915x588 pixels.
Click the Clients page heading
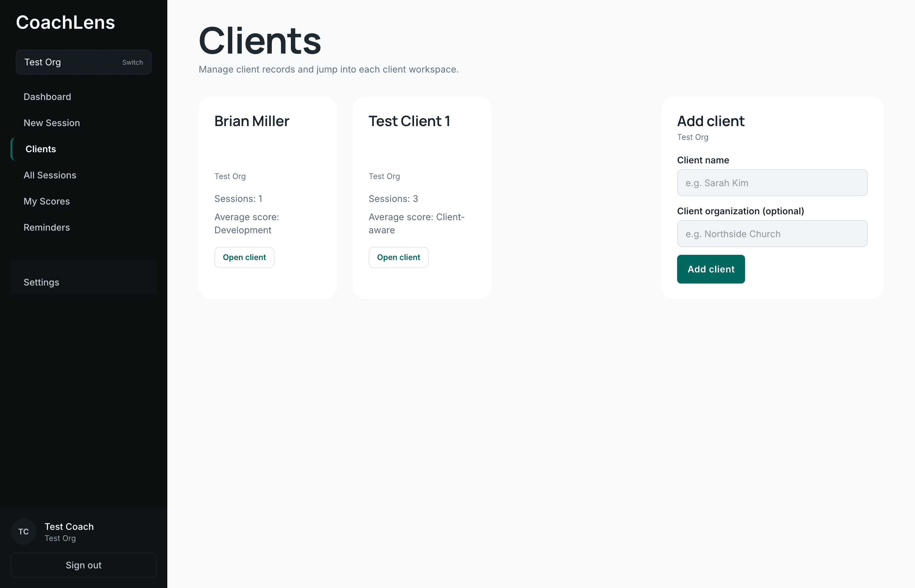click(260, 41)
